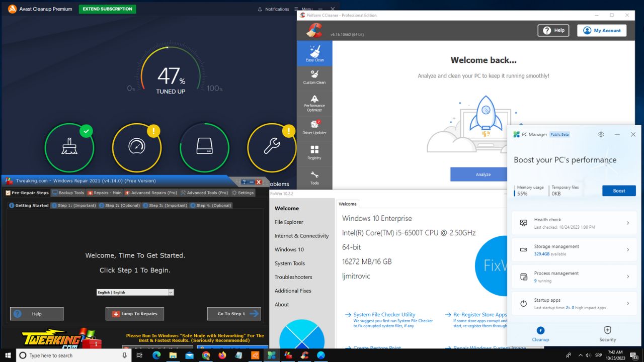Select Troubleshooters in FixWin sidebar
This screenshot has height=362, width=644.
point(293,277)
